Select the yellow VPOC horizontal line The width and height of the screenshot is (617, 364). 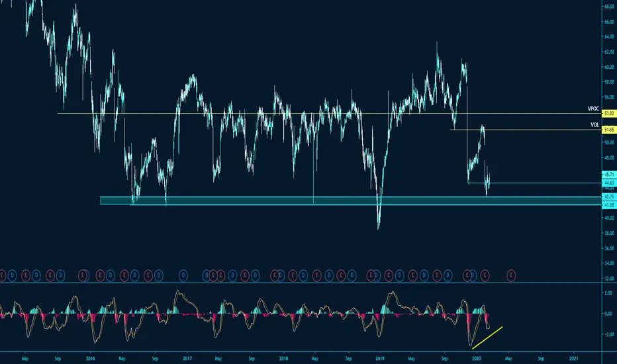[329, 113]
